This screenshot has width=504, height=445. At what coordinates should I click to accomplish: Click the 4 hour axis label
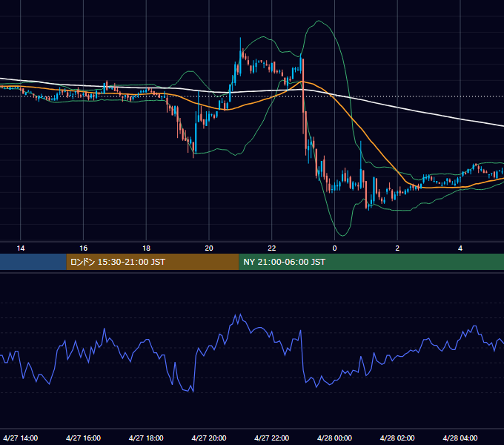pyautogui.click(x=460, y=248)
